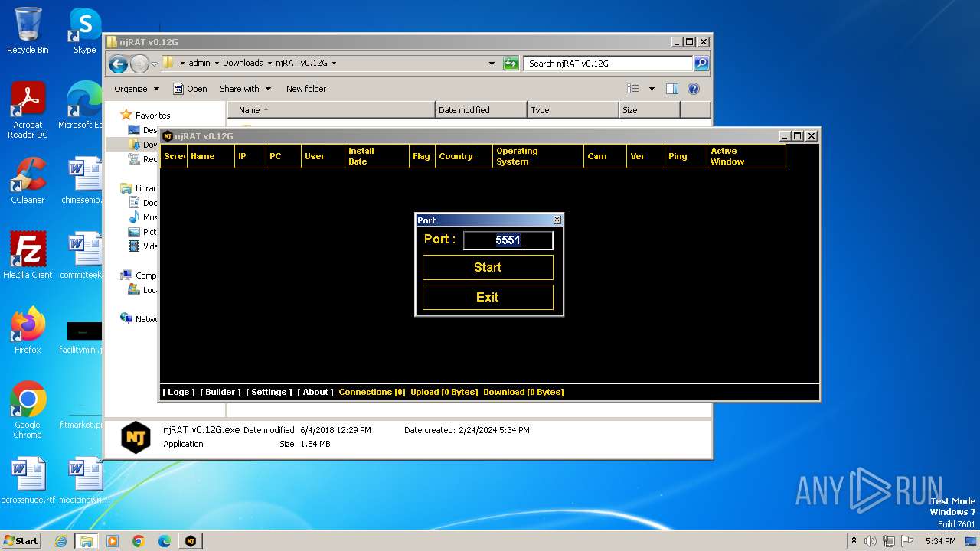Sort files by Type column
This screenshot has height=551, width=980.
tap(573, 110)
